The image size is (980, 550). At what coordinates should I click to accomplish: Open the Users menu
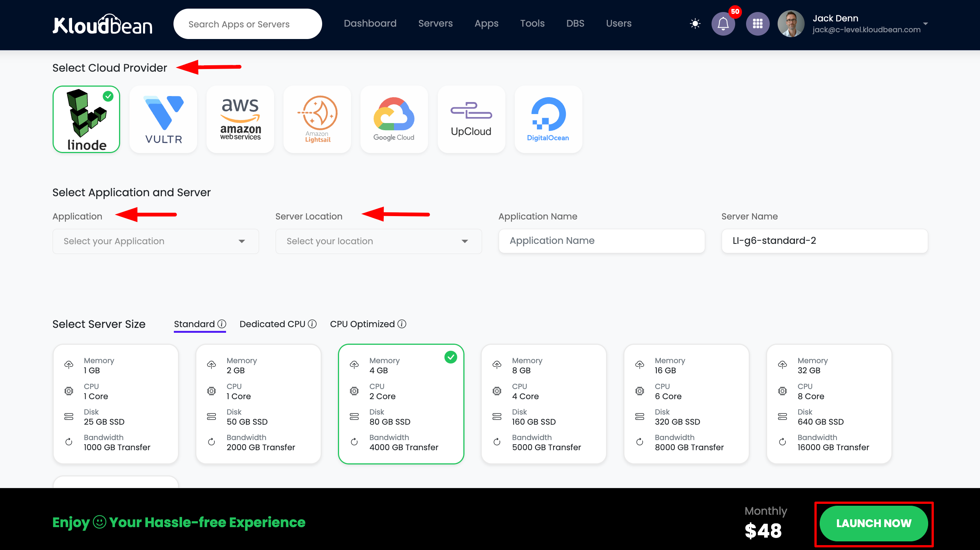point(618,24)
